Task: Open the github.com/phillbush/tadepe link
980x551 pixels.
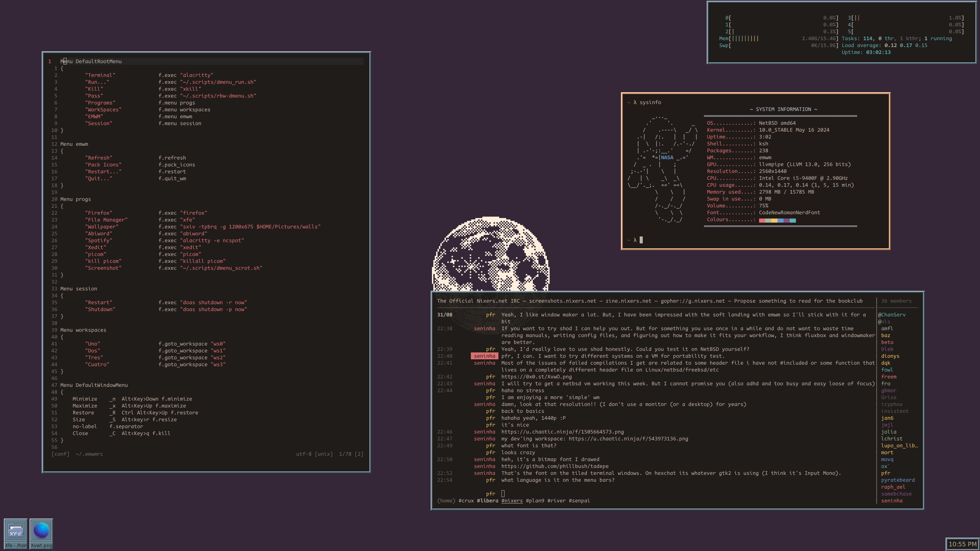Action: point(555,466)
